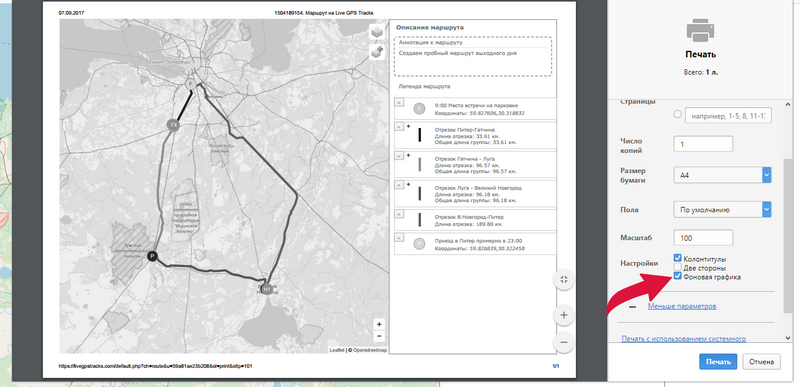
Task: Open the Поля dropdown
Action: click(x=722, y=209)
